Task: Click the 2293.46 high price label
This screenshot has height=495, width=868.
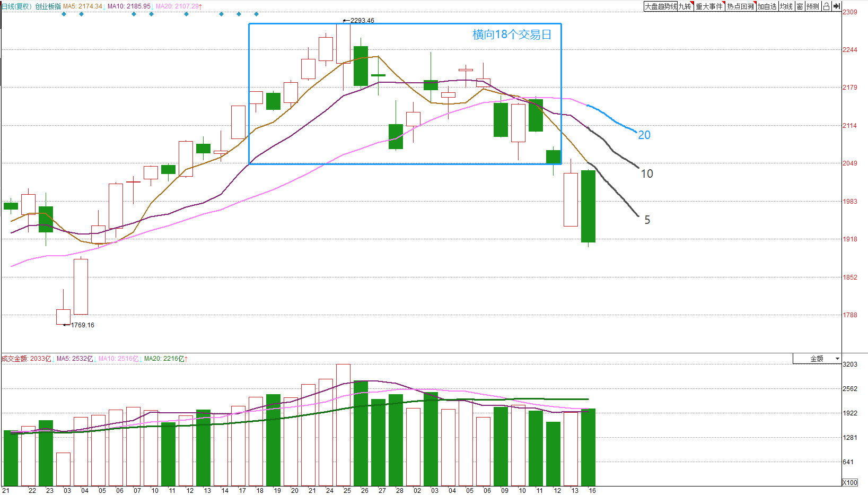Action: (x=362, y=21)
